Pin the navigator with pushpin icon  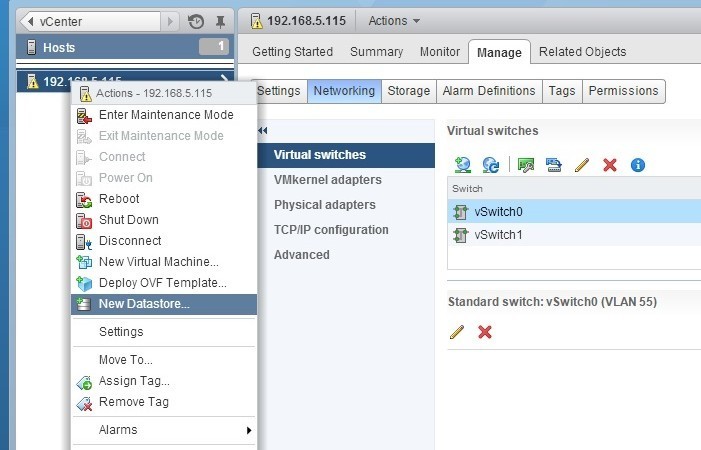[x=220, y=21]
